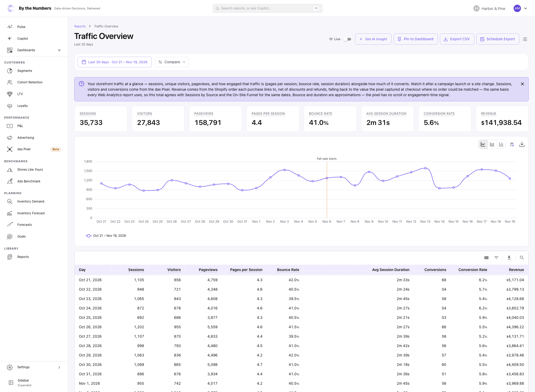This screenshot has height=392, width=535.
Task: Click the chart annotations flag icon
Action: point(512,144)
